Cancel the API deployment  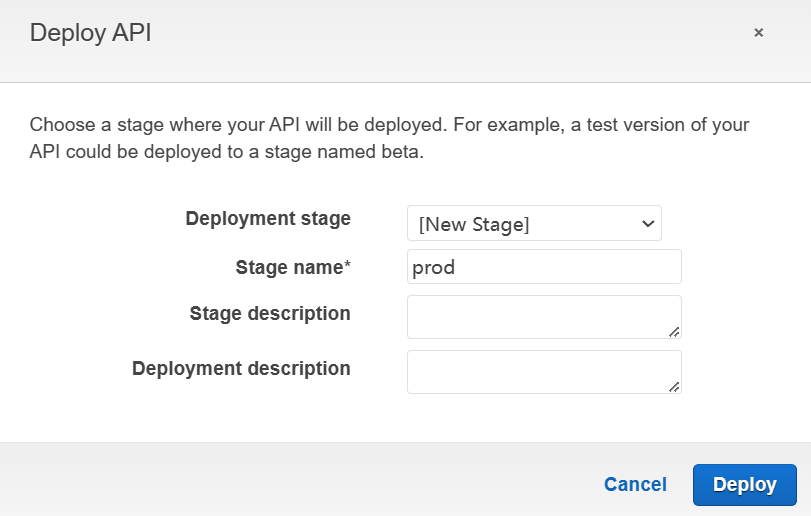tap(635, 485)
